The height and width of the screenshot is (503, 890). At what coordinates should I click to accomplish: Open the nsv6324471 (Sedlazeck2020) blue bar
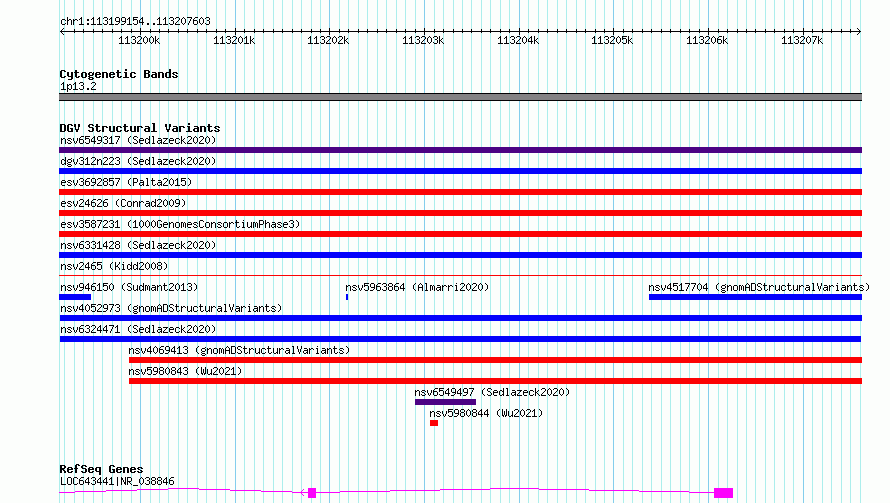point(460,339)
